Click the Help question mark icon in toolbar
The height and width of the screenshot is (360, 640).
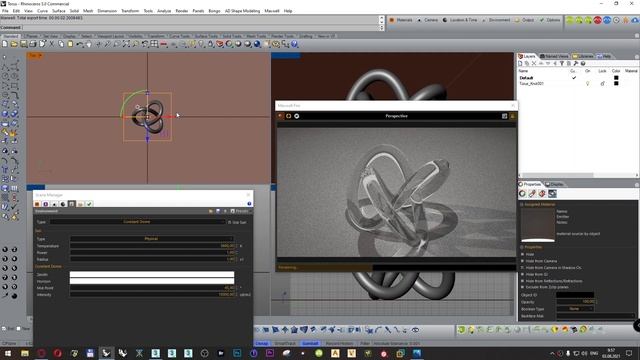point(294,44)
